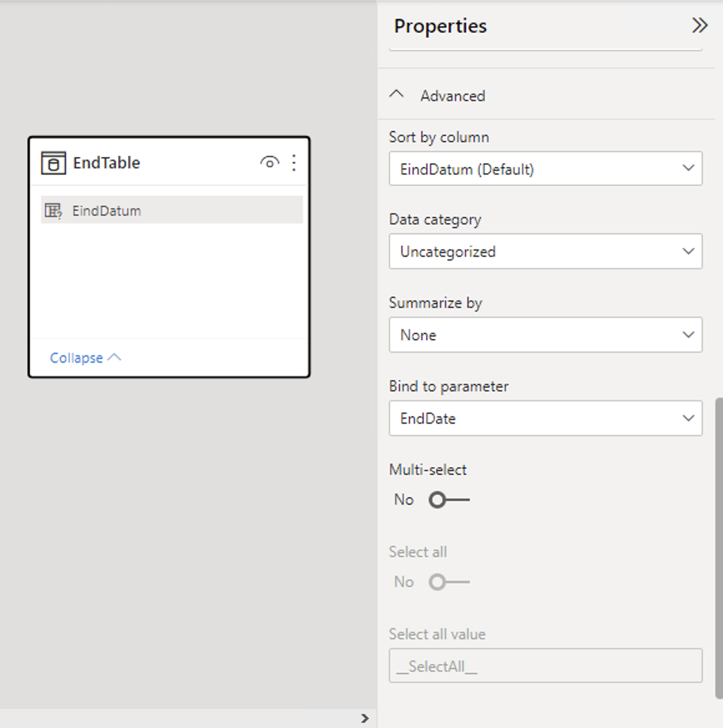
Task: Toggle the Select all switch
Action: (x=449, y=582)
